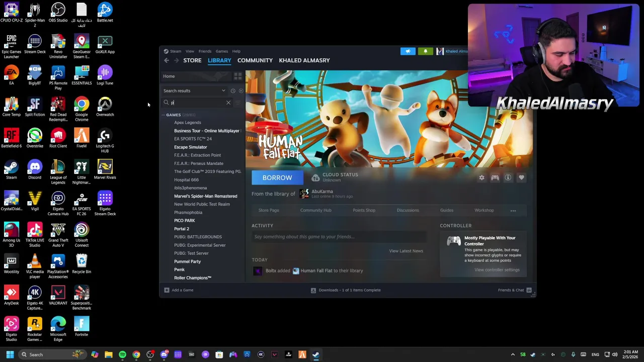Open more links with the three dots
644x362 pixels.
(x=513, y=211)
